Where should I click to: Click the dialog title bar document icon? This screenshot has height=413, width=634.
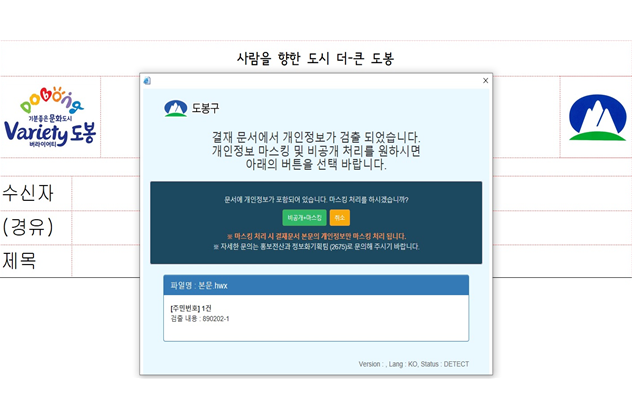[147, 81]
